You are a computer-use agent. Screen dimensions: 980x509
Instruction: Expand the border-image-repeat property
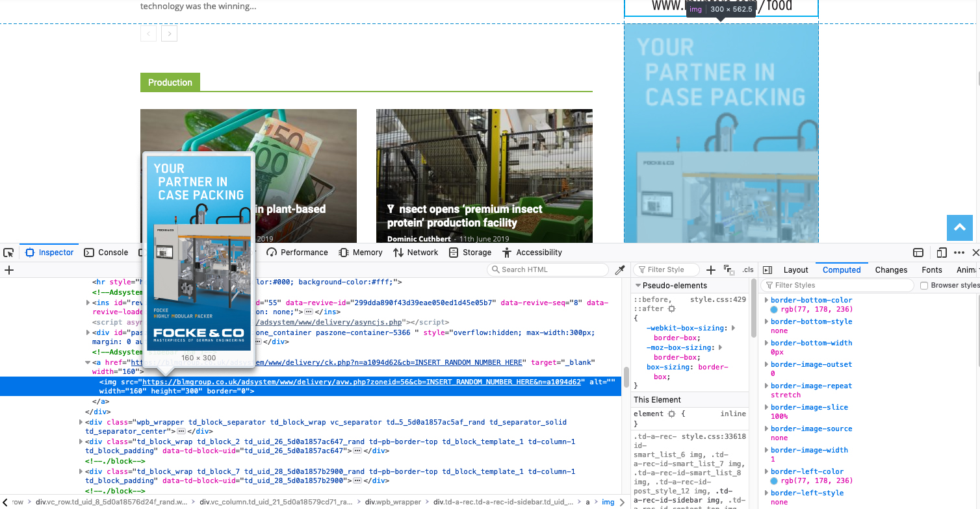coord(766,386)
